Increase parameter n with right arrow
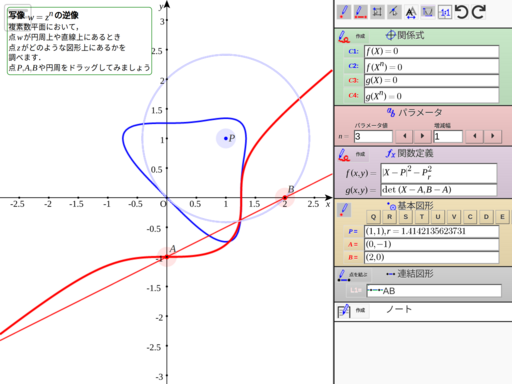Viewport: 512px width, 384px height. click(x=422, y=136)
